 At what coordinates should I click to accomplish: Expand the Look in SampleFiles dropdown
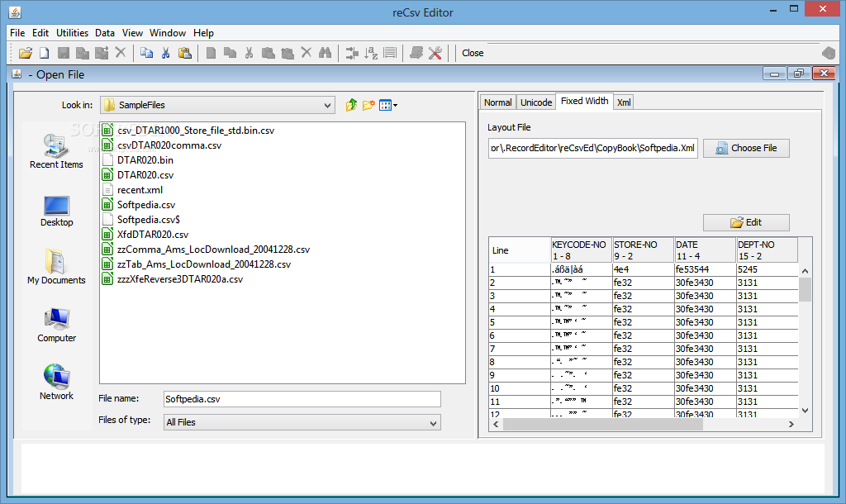coord(327,105)
